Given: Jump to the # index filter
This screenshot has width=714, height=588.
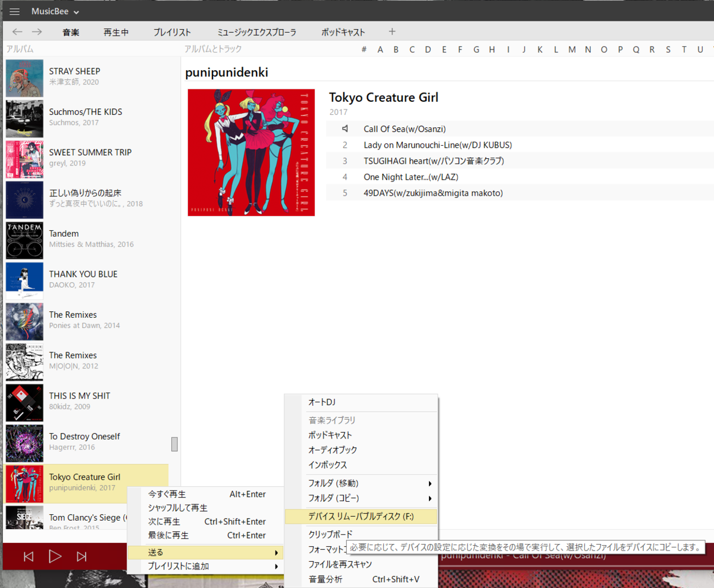Looking at the screenshot, I should [364, 49].
